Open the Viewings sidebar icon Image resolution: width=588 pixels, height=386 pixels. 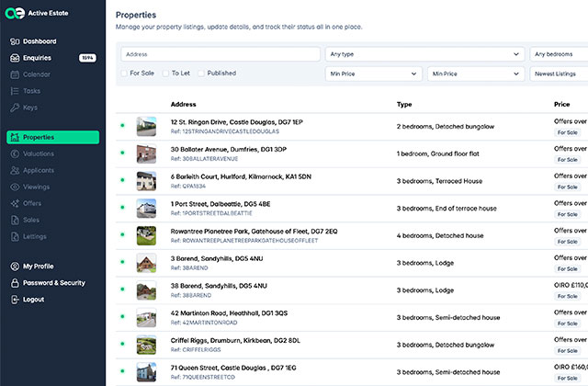click(15, 187)
